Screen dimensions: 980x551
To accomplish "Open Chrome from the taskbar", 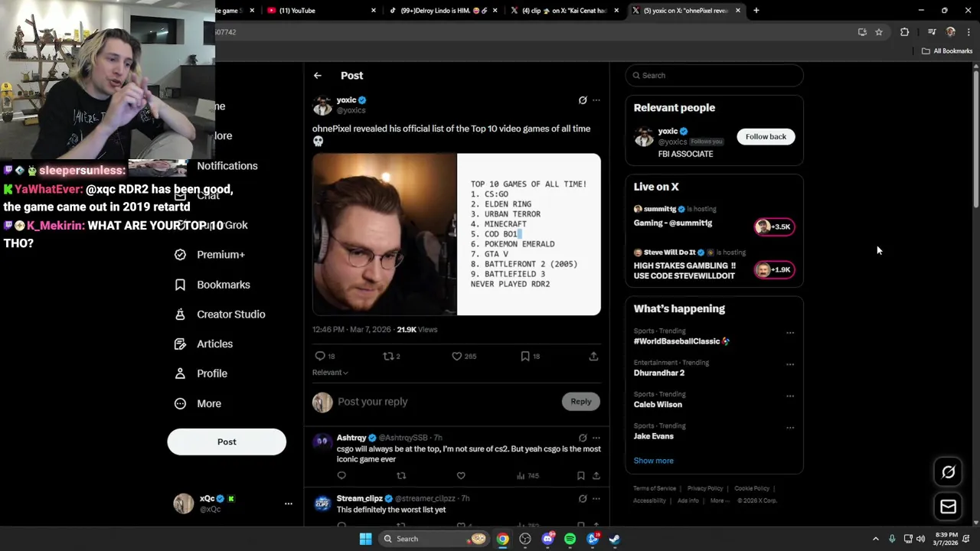I will pos(502,539).
